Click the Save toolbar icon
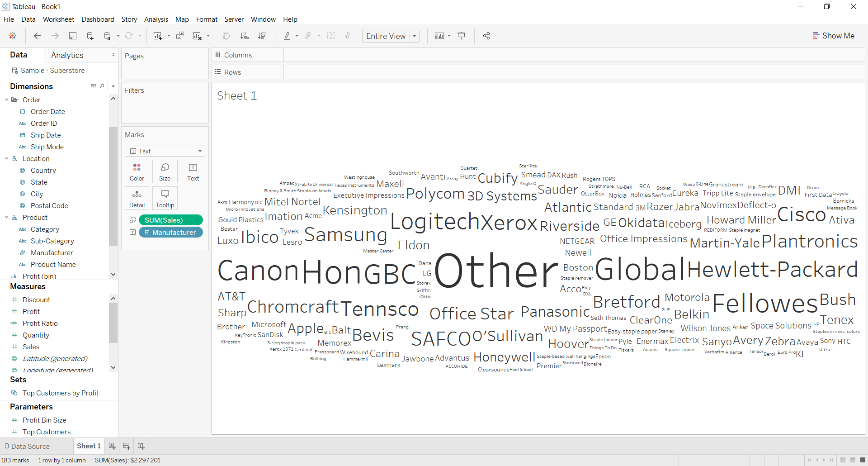Image resolution: width=868 pixels, height=466 pixels. pos(72,36)
